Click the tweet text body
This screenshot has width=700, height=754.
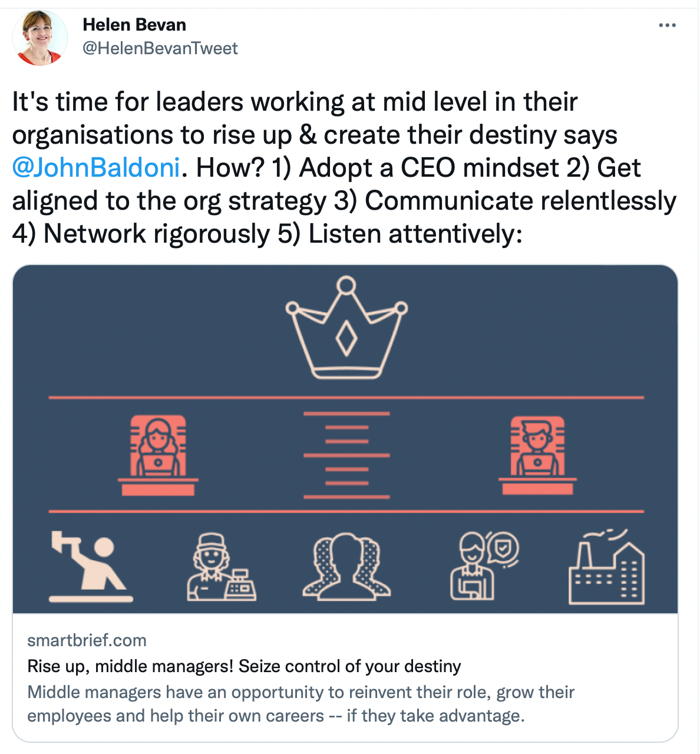click(344, 168)
